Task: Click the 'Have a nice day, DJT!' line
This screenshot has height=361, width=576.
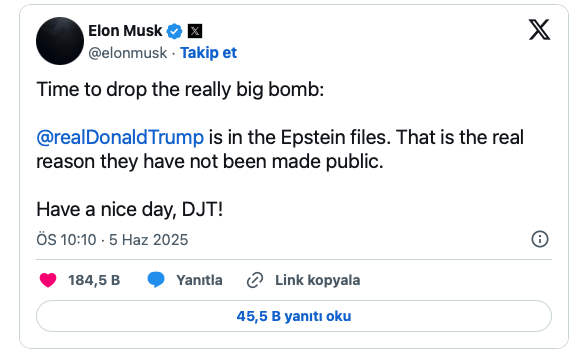Action: pyautogui.click(x=130, y=210)
